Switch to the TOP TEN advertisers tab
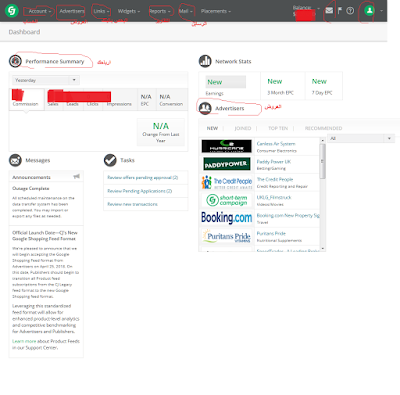 coord(278,128)
